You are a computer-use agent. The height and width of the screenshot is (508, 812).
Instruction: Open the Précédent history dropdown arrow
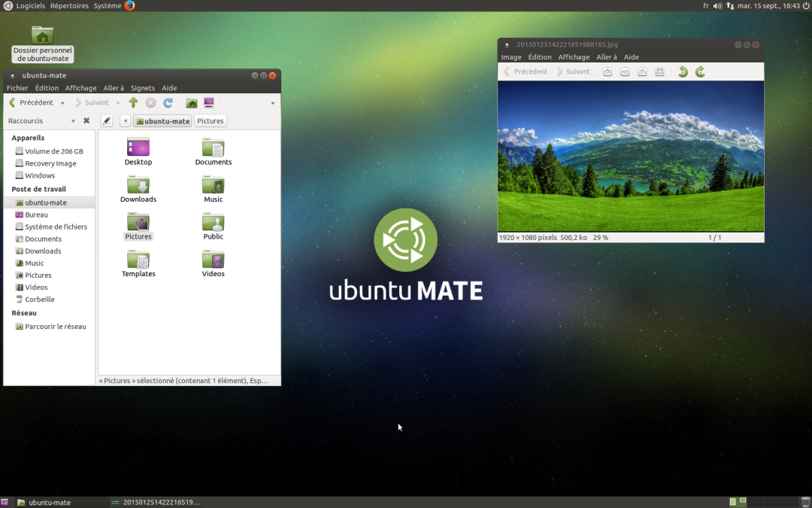62,103
